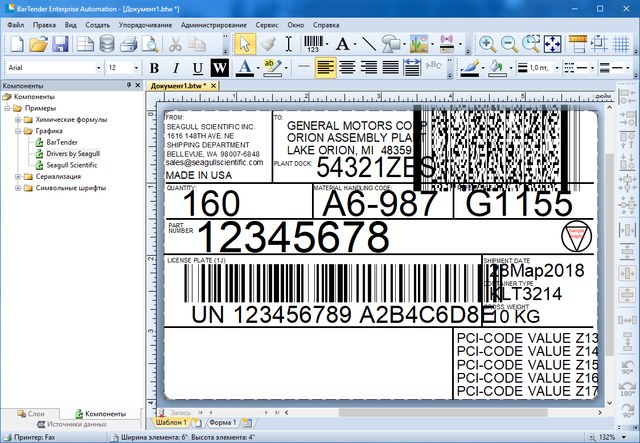Pick the text object tool letter A
This screenshot has height=443, width=640.
(x=342, y=44)
